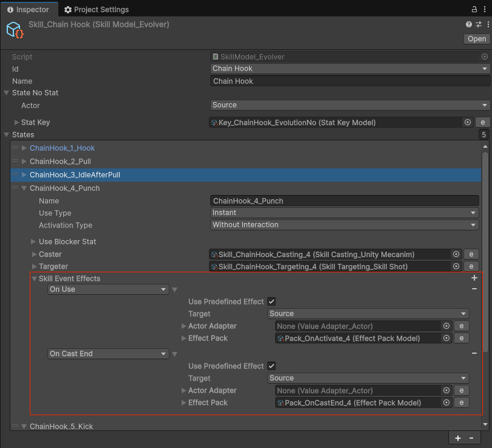Open the On Cast End Target dropdown
Screen dimensions: 492x448
(x=368, y=377)
